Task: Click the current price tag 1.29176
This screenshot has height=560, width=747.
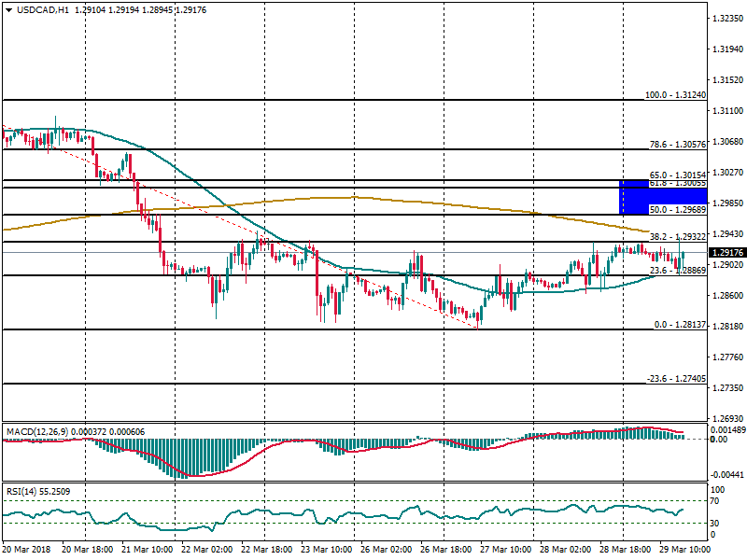Action: (726, 253)
